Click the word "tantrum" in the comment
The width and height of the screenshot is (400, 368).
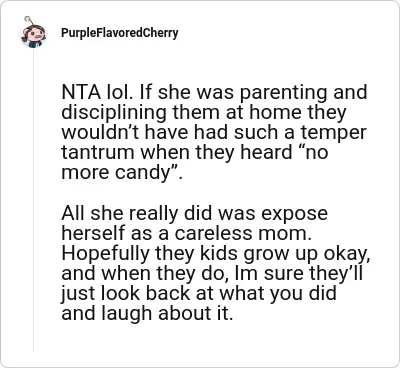[x=98, y=152]
